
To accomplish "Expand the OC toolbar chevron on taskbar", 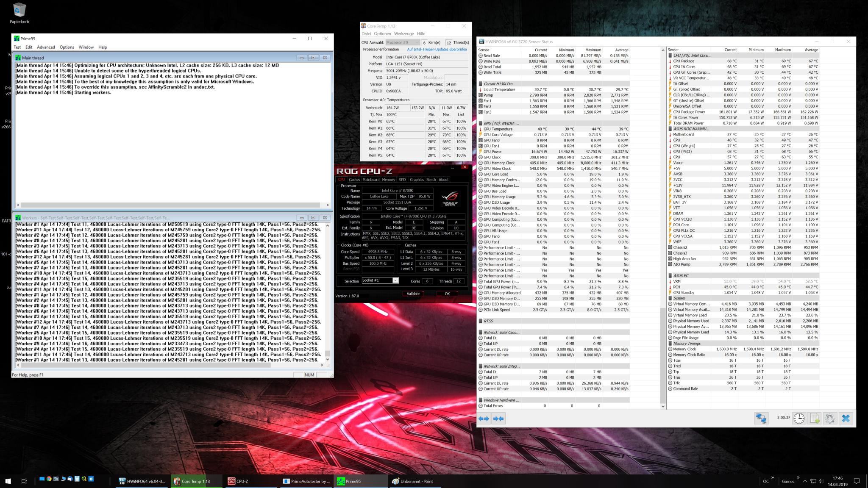I will [773, 478].
